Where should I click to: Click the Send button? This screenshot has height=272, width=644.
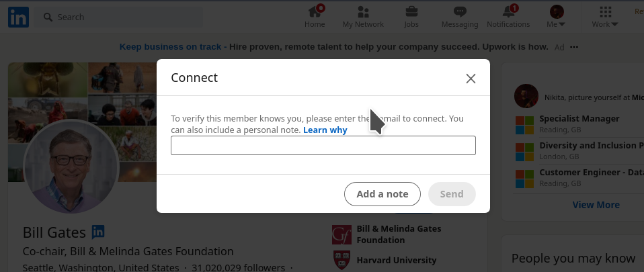(452, 194)
